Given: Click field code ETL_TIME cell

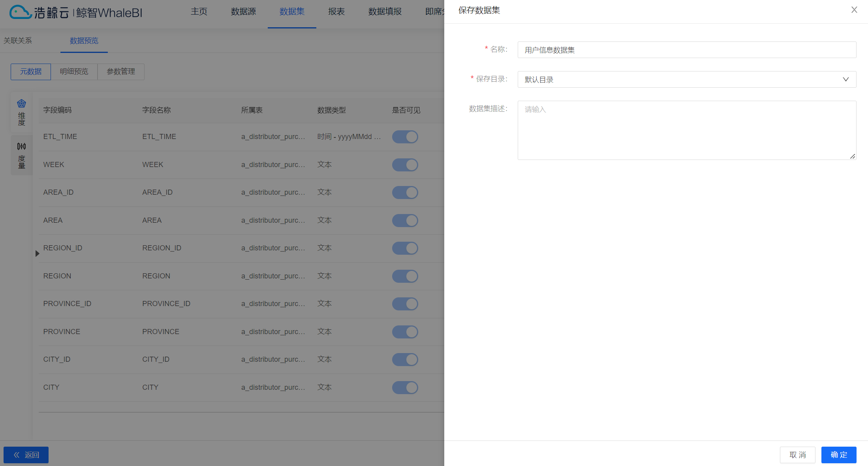Looking at the screenshot, I should [x=60, y=137].
